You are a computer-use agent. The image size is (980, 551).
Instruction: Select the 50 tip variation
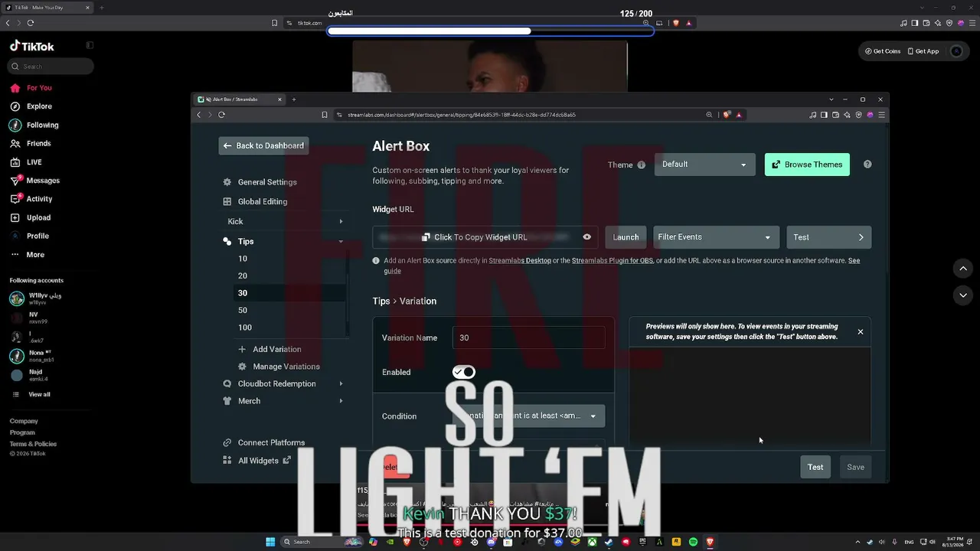point(243,310)
